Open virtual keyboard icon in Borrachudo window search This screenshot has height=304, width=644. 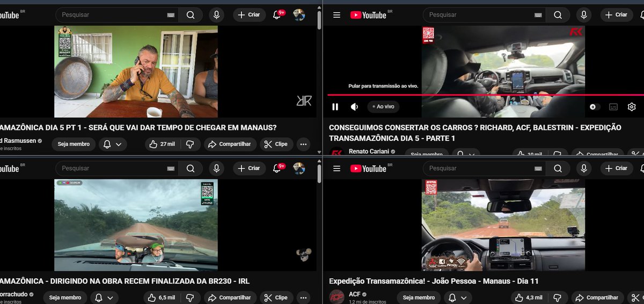171,169
